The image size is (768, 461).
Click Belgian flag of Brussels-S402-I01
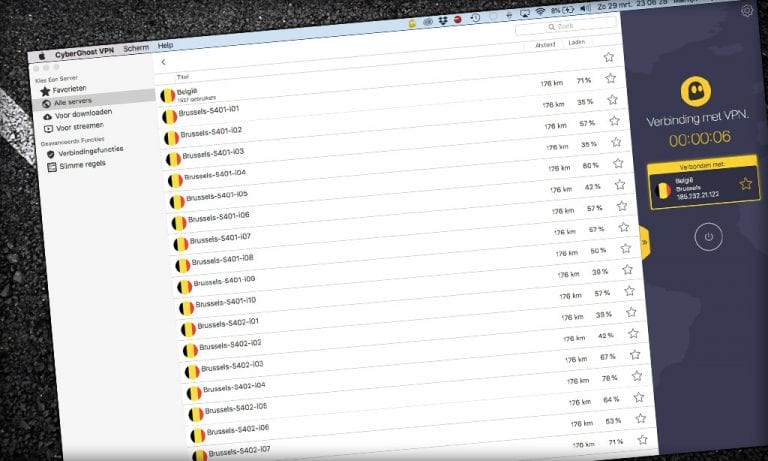coord(189,329)
